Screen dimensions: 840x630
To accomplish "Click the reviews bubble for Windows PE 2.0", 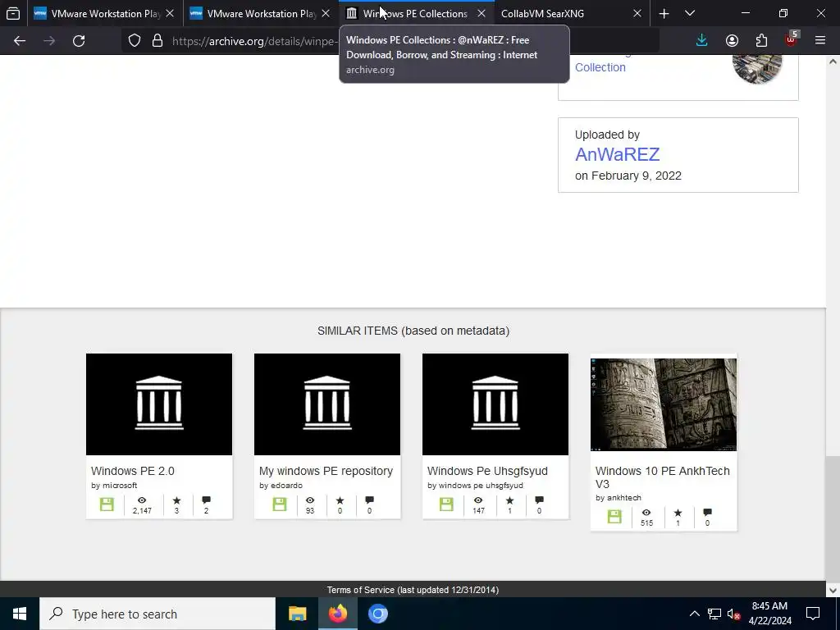I will 206,500.
